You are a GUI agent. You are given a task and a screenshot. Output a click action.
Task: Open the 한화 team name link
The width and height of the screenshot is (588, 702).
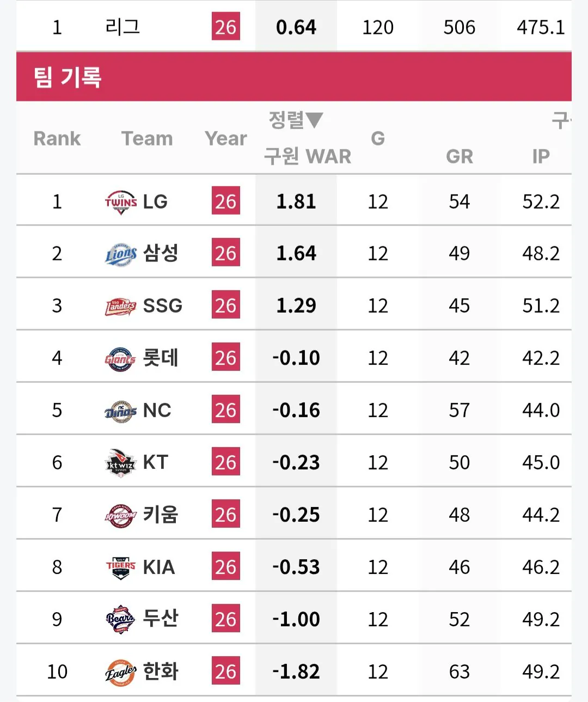tap(161, 672)
